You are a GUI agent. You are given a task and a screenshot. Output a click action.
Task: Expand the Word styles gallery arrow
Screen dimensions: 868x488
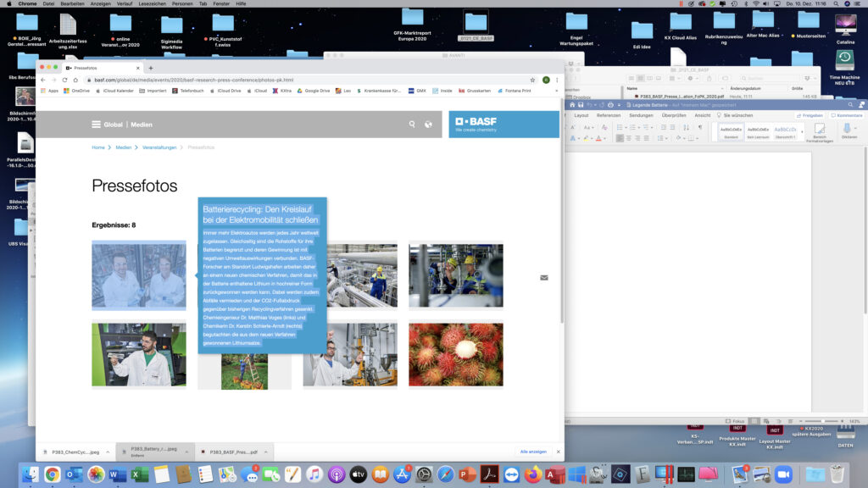[801, 132]
